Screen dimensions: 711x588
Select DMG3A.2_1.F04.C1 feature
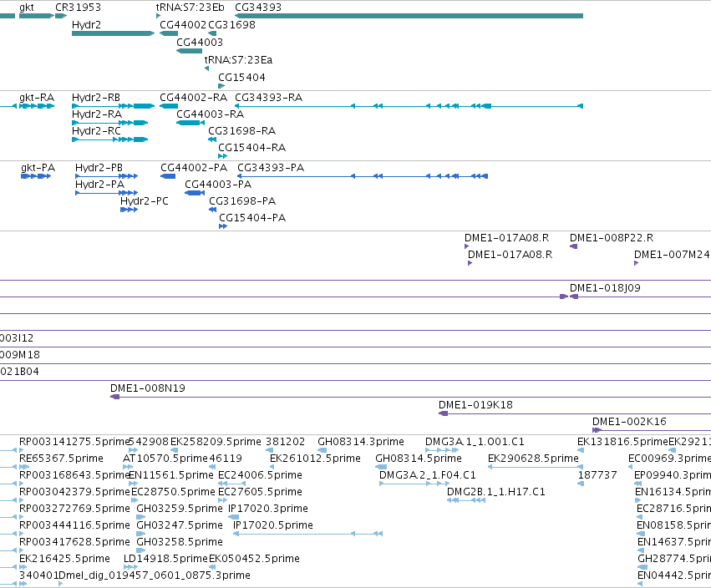pos(414,484)
